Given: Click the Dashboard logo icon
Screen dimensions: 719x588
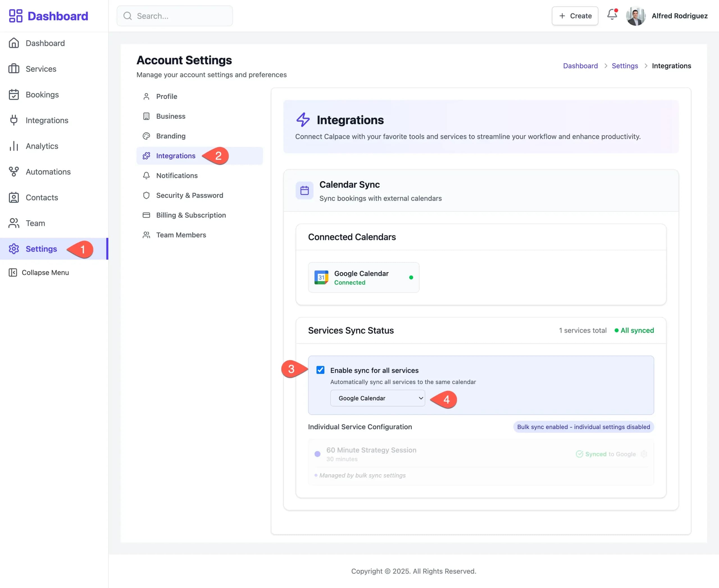Looking at the screenshot, I should [15, 16].
